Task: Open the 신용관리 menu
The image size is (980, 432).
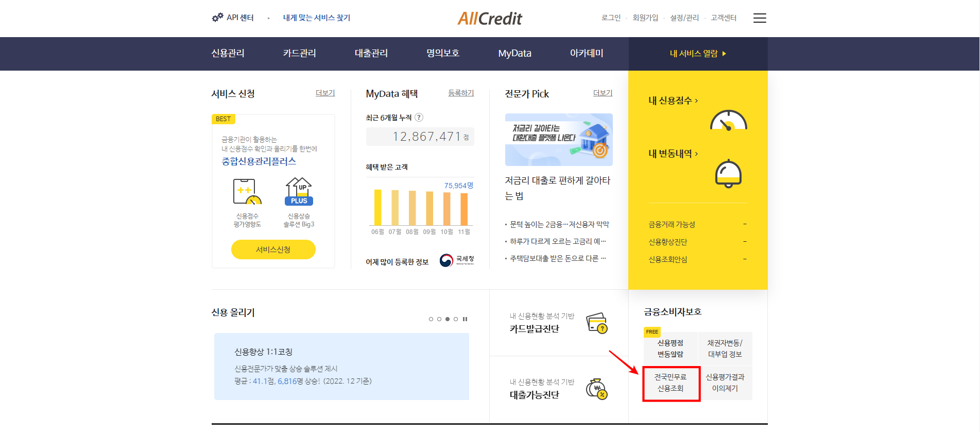Action: [228, 53]
